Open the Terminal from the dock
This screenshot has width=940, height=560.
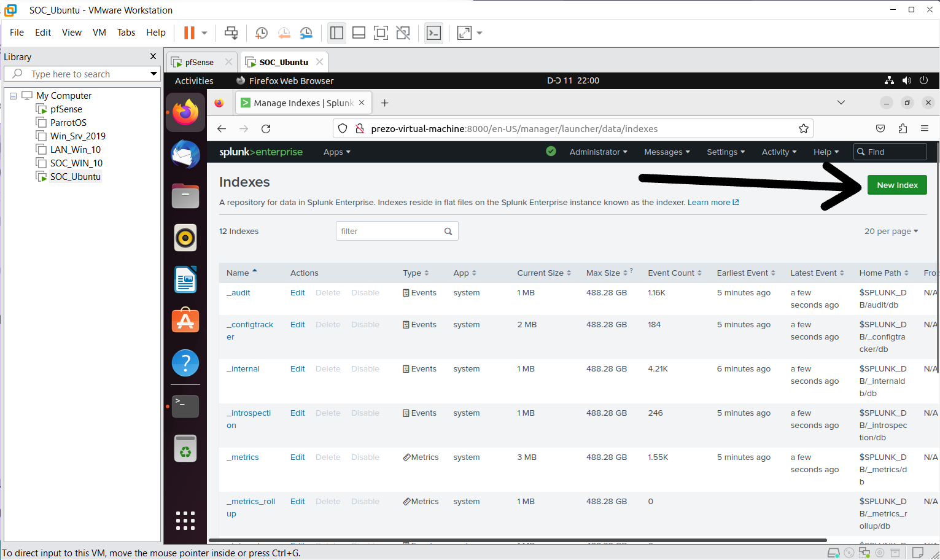(x=185, y=406)
